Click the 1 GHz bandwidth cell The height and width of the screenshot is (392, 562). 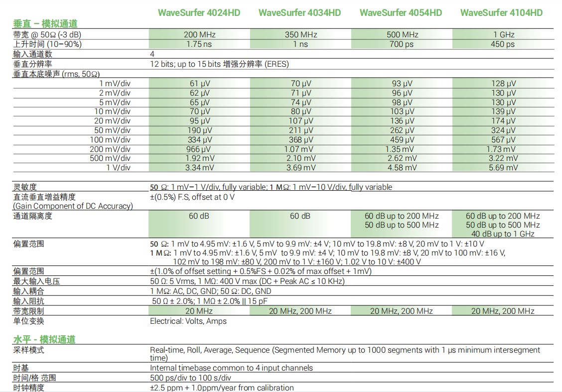[x=504, y=35]
